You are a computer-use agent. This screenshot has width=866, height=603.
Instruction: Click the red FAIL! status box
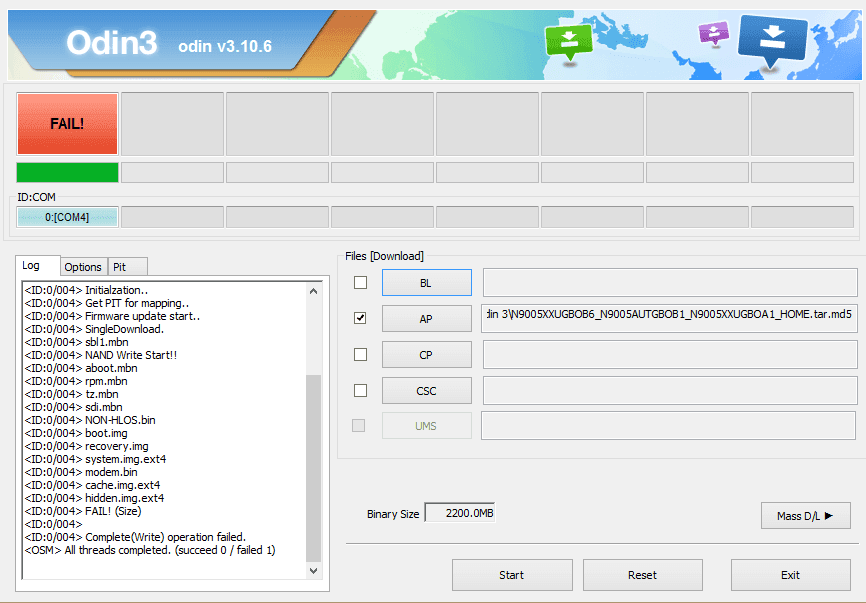pyautogui.click(x=67, y=124)
